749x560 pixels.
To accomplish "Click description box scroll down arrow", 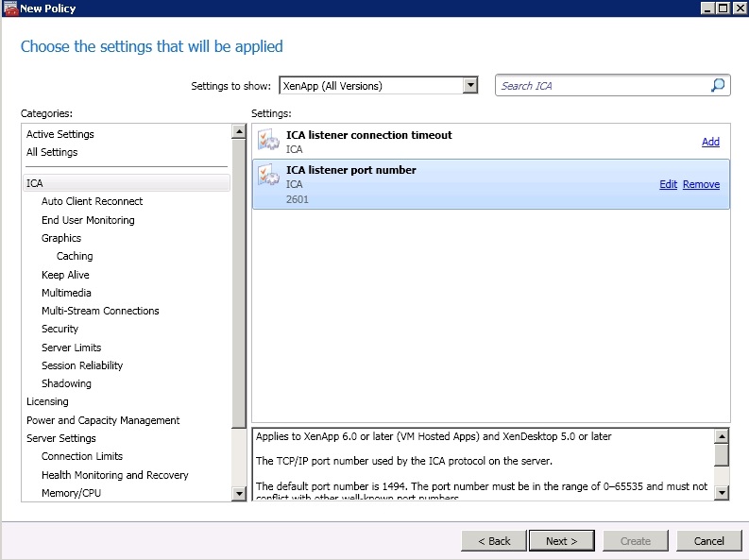I will 722,493.
